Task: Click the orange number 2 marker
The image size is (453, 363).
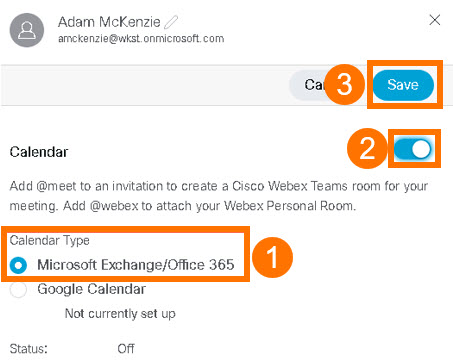Action: click(367, 148)
